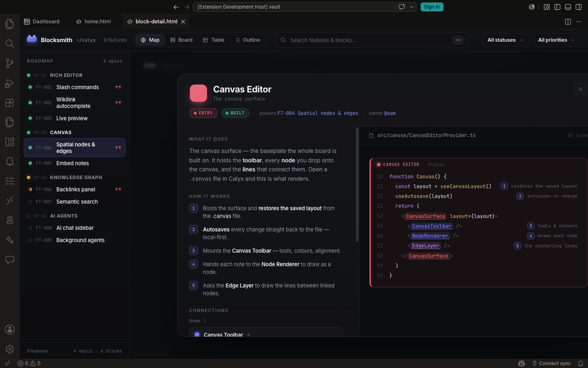This screenshot has height=368, width=588.
Task: Collapse the EP-03 Knowledge Graph epic
Action: point(74,177)
